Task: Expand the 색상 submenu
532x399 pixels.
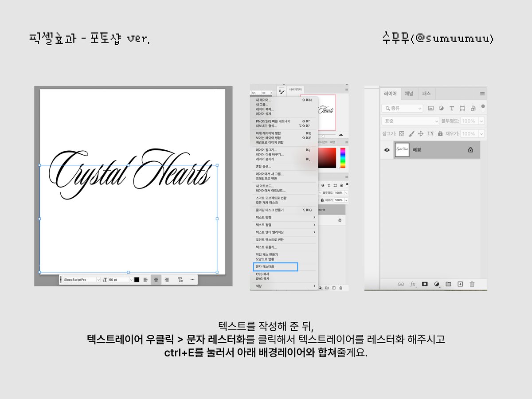Action: tap(285, 286)
